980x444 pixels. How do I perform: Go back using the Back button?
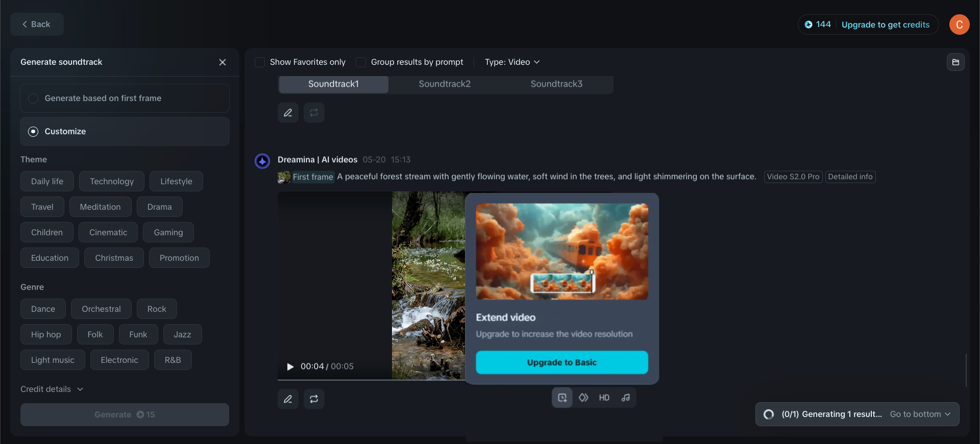37,24
